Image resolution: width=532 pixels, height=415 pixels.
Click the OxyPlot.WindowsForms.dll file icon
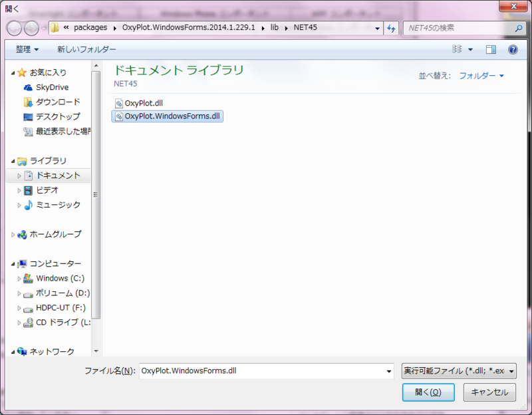coord(119,116)
